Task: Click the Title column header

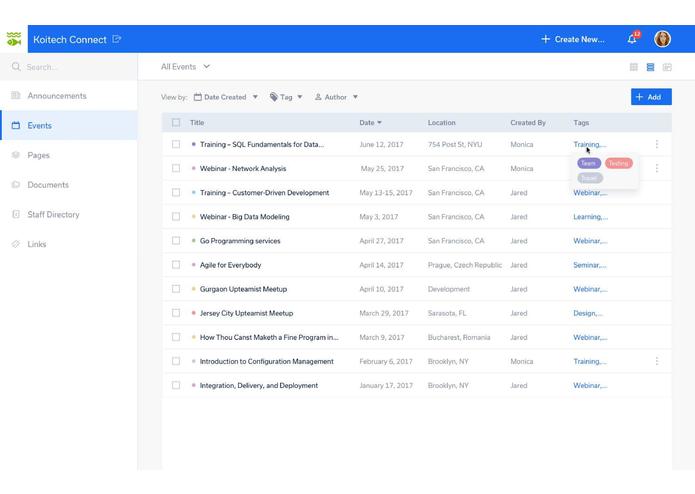Action: tap(197, 122)
